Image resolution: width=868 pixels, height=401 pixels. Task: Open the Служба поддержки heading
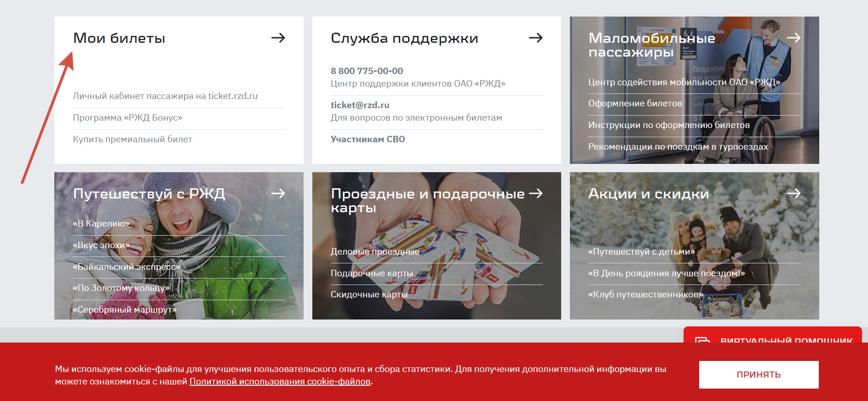point(404,38)
